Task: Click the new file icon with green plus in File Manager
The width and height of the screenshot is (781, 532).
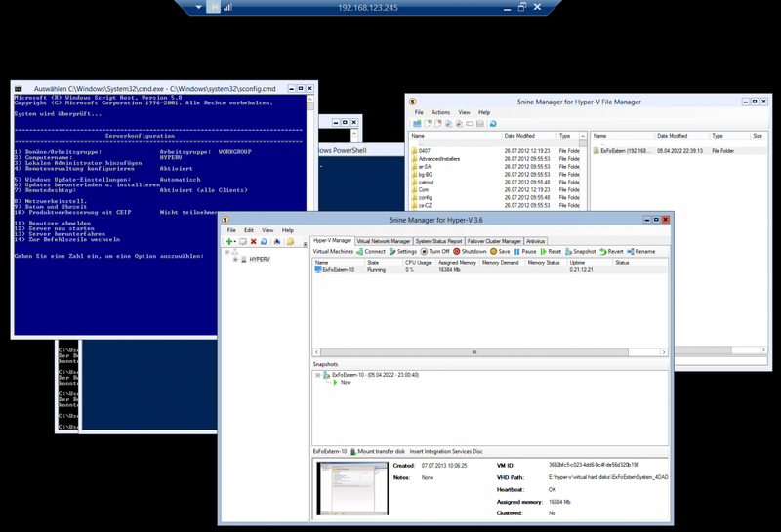Action: (428, 124)
